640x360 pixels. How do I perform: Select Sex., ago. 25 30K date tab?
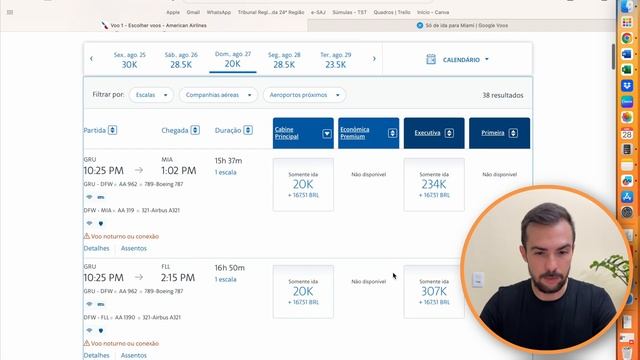129,60
